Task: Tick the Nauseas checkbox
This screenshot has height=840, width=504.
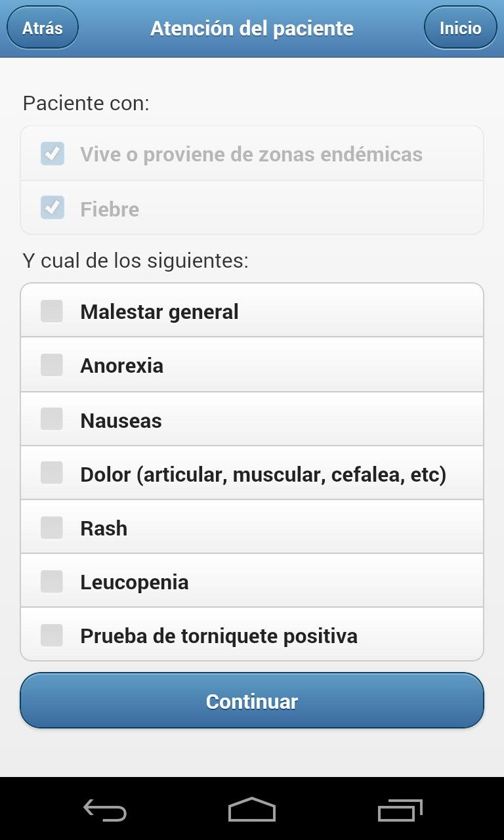Action: [x=52, y=419]
